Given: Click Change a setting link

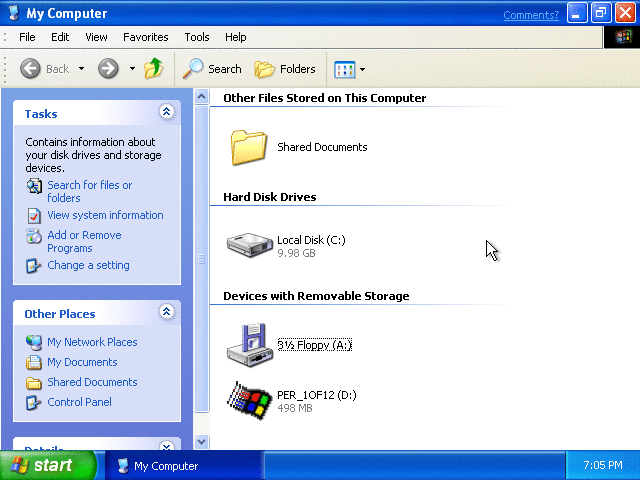Looking at the screenshot, I should 88,265.
